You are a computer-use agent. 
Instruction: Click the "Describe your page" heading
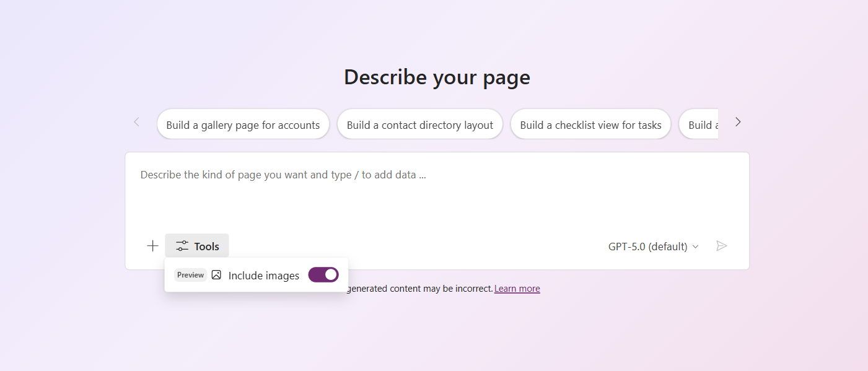click(x=436, y=77)
